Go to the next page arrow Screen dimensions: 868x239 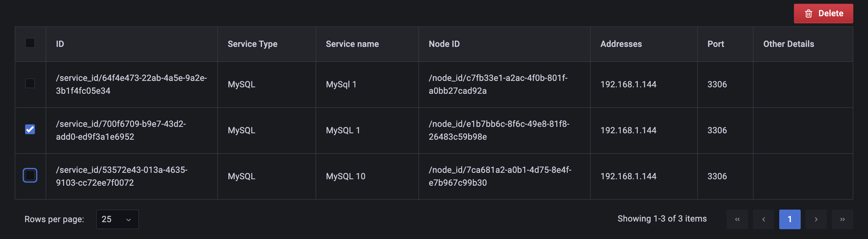[x=816, y=219]
